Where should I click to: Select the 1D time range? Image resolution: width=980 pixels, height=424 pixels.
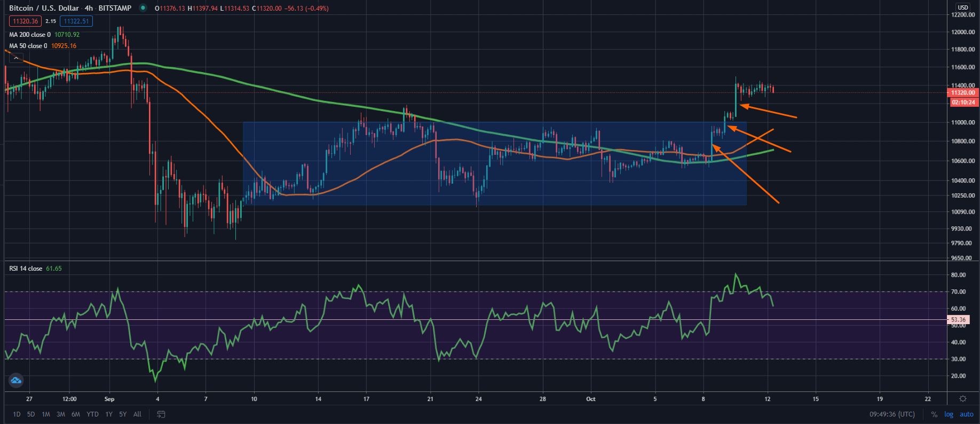[17, 414]
